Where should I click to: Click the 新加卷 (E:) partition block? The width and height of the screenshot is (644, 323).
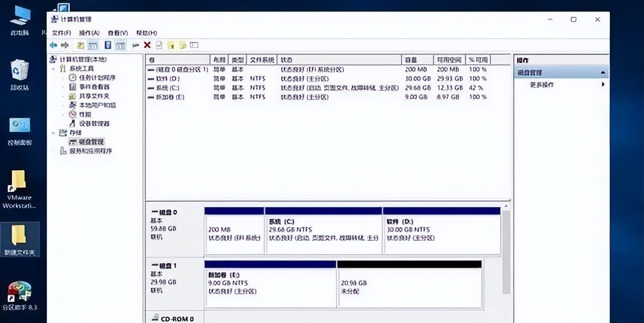point(269,283)
